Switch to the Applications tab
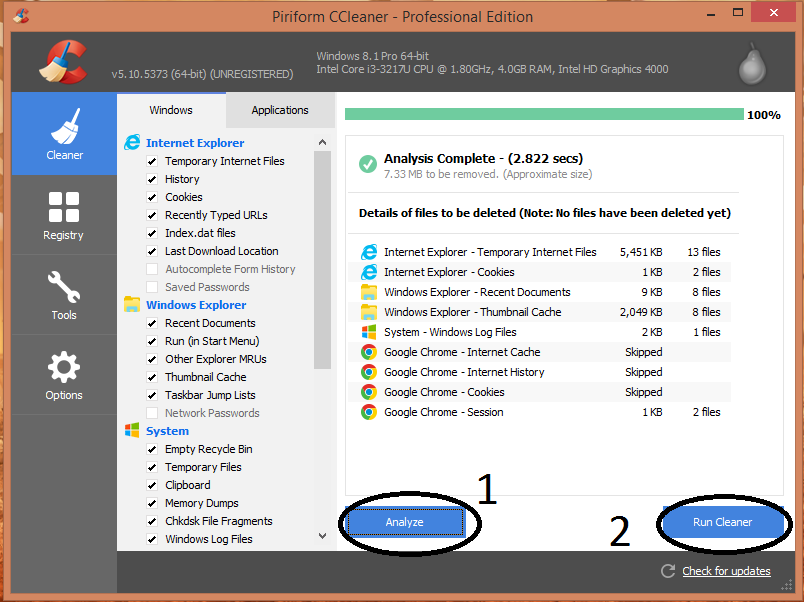The height and width of the screenshot is (602, 804). tap(280, 110)
